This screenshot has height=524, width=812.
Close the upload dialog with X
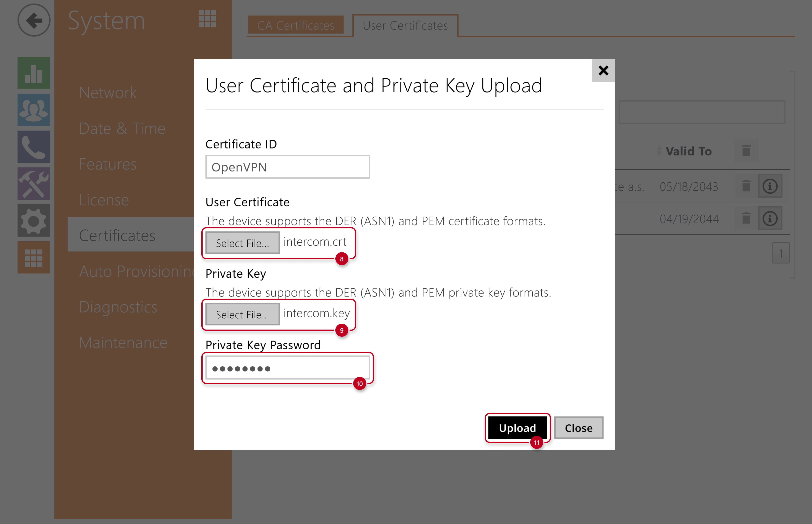pos(603,71)
